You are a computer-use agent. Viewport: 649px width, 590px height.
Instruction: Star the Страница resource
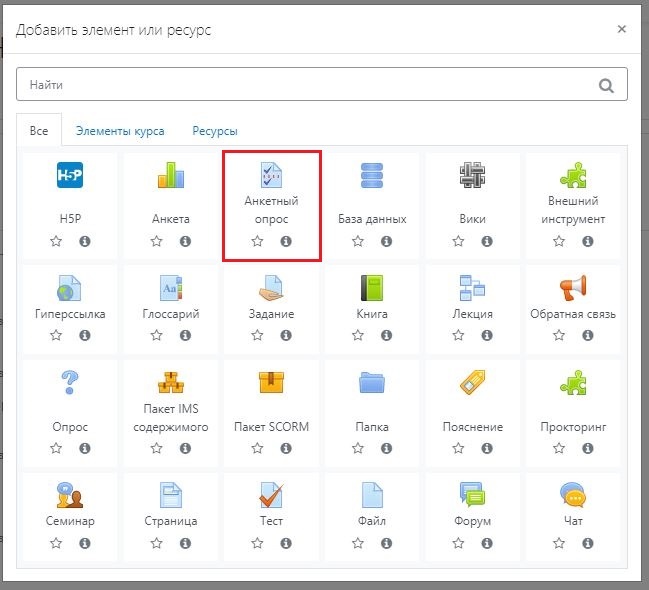(156, 543)
